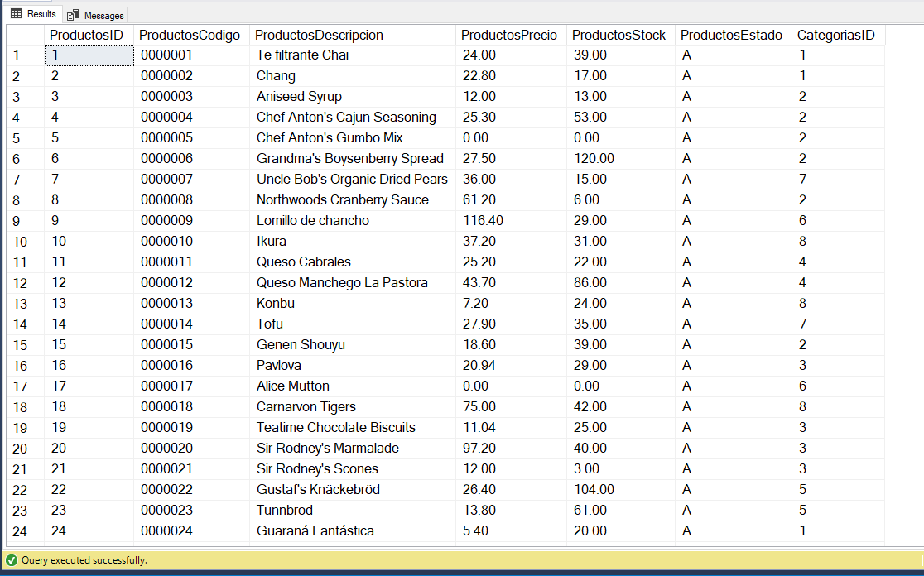Click the Tunnbröd description cell
Screen dimensions: 924x576
[353, 511]
